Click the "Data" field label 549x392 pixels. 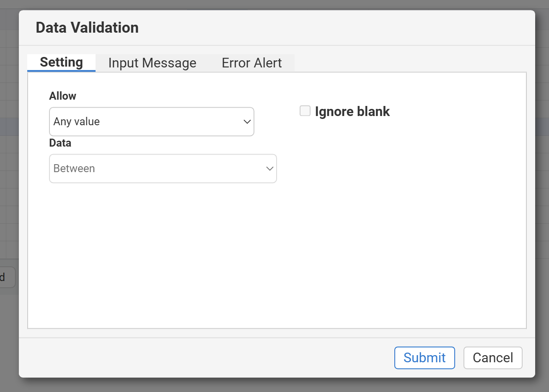coord(60,143)
